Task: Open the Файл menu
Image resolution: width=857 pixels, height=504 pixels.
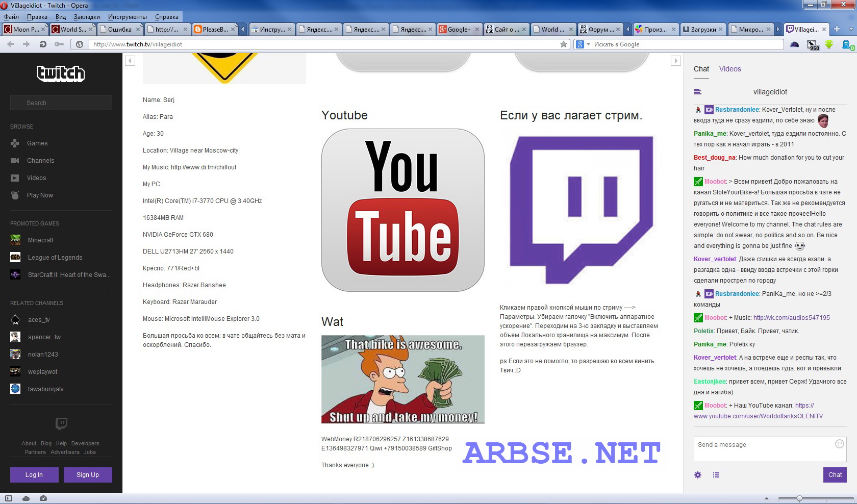Action: tap(11, 17)
